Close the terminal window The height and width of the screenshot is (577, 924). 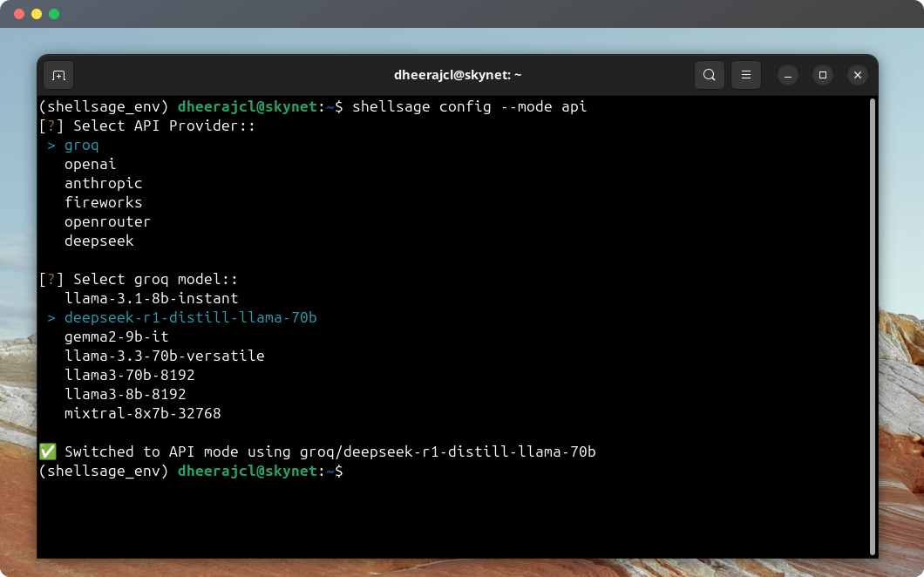858,75
